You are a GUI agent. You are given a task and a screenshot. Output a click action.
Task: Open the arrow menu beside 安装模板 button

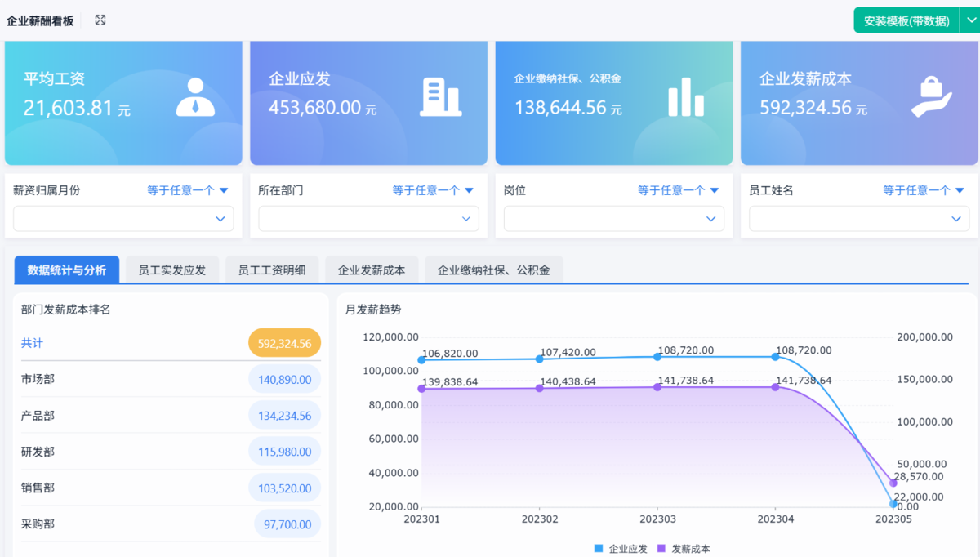(969, 20)
